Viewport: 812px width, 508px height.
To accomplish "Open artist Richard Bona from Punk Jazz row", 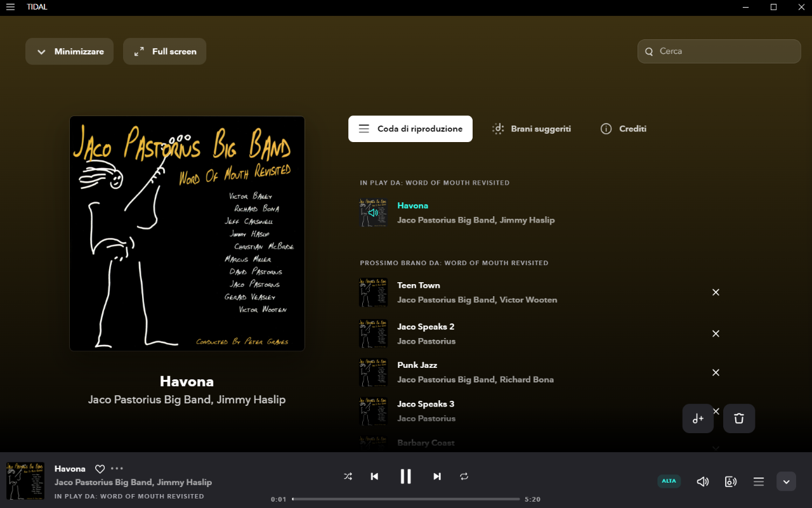I will click(527, 380).
